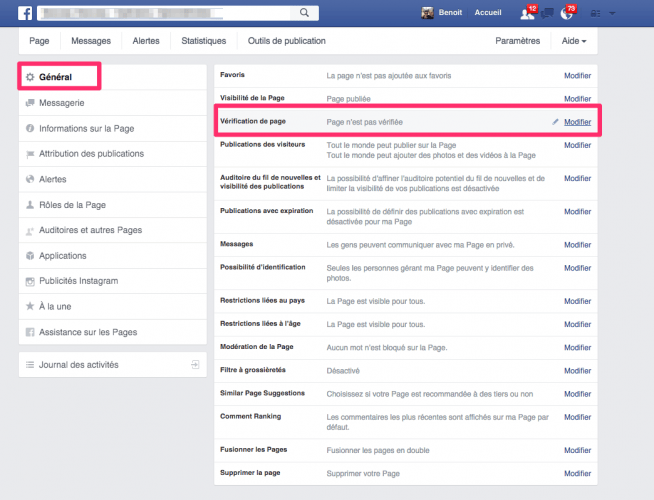
Task: Click Modifier for Filtre à grossièretés
Action: click(x=577, y=371)
